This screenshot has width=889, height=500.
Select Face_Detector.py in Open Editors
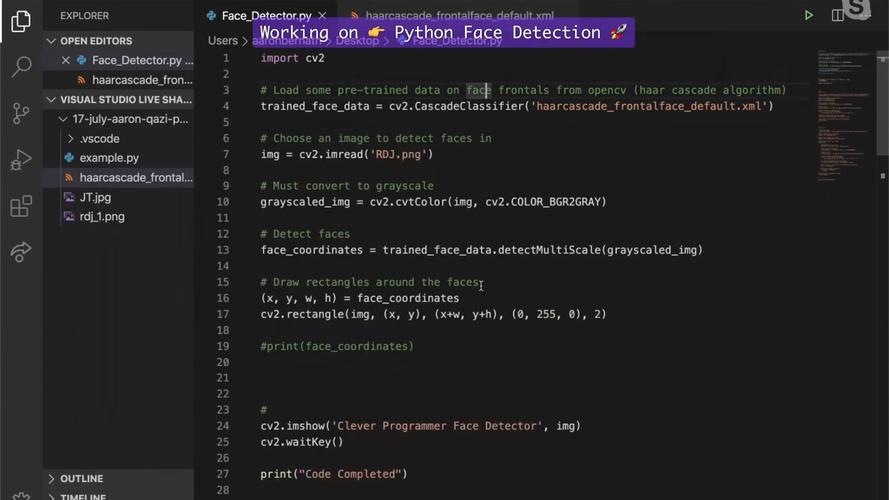[142, 60]
